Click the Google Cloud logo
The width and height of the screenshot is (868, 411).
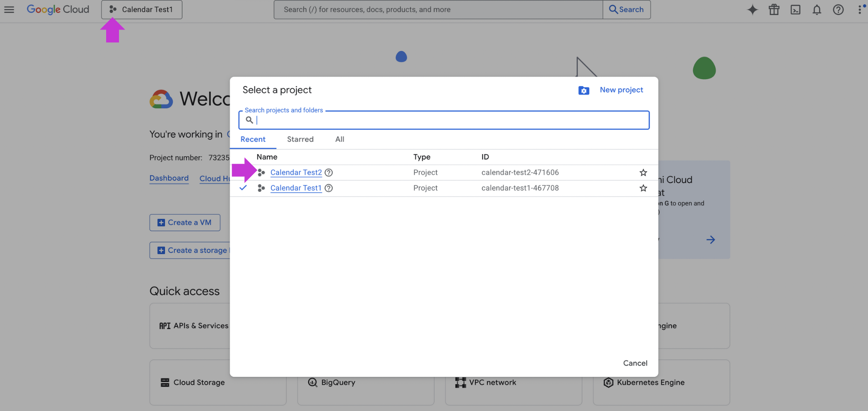pos(58,9)
